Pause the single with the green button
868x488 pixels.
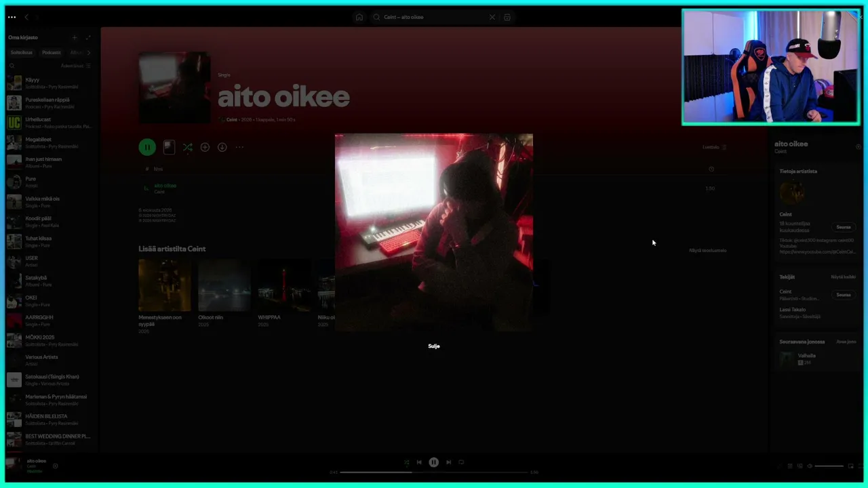[147, 147]
